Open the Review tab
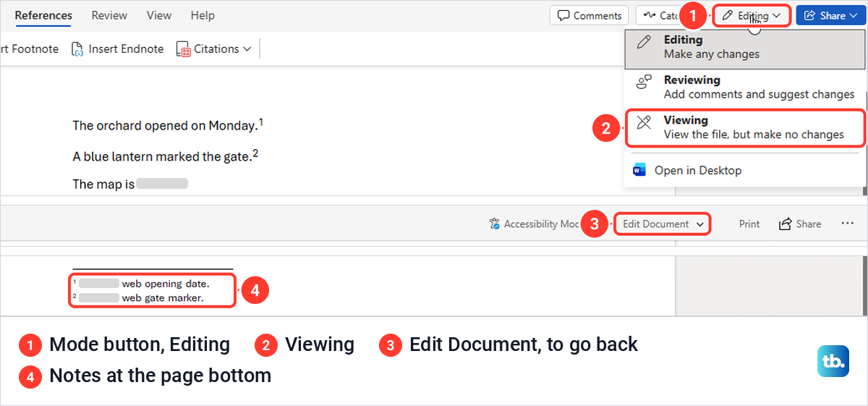 (109, 15)
